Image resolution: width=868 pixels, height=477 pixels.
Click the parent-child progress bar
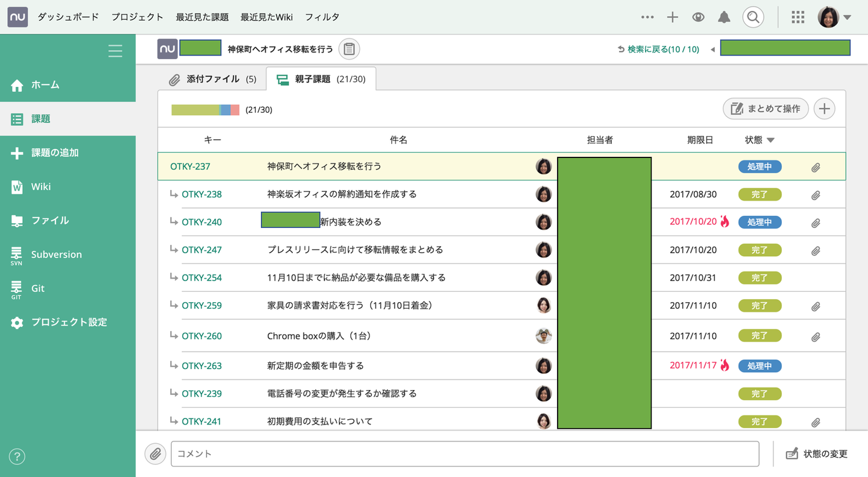tap(205, 110)
